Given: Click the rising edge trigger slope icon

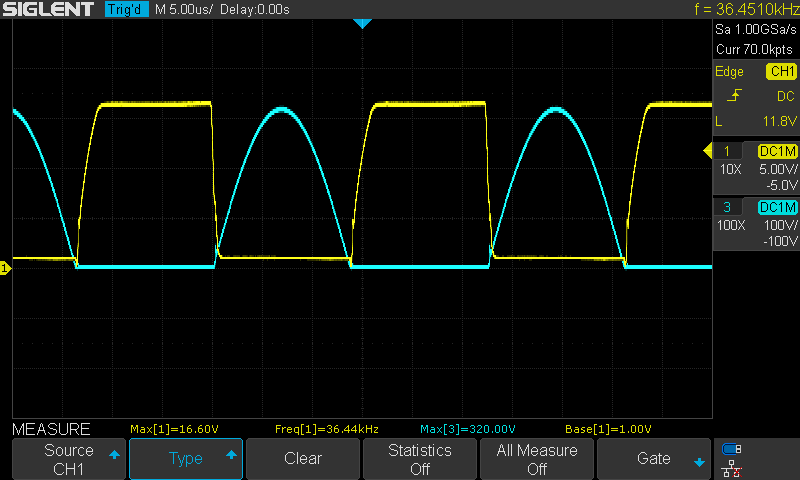Looking at the screenshot, I should pos(734,95).
